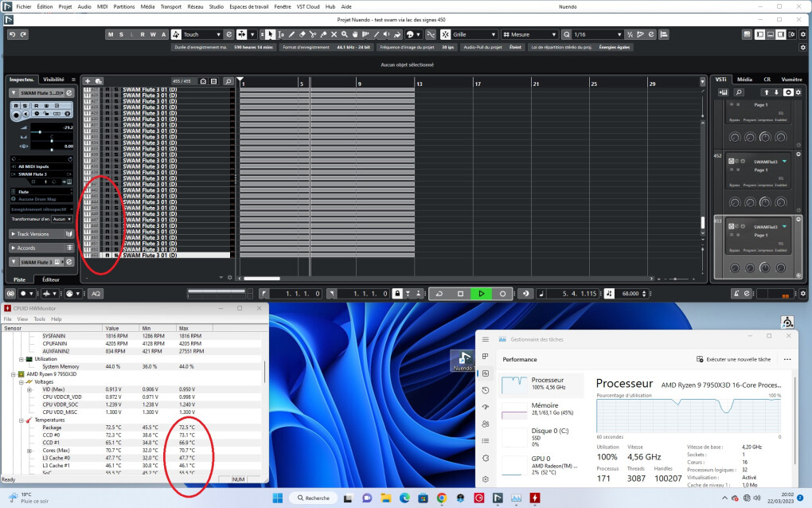Switch to the Média tab
Image resolution: width=812 pixels, height=508 pixels.
point(744,80)
